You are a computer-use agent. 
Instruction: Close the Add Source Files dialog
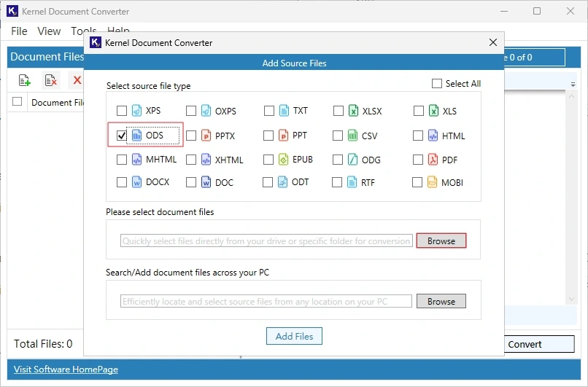[493, 42]
